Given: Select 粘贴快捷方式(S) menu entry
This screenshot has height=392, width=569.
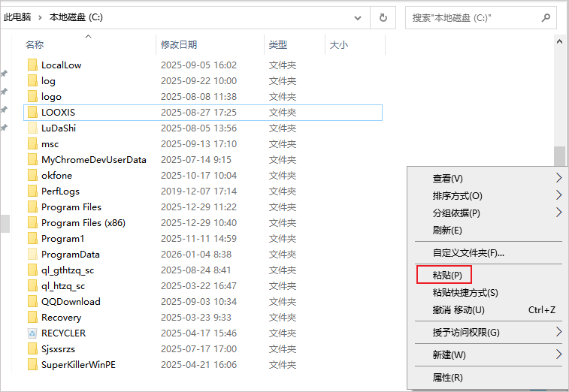Looking at the screenshot, I should (x=489, y=293).
